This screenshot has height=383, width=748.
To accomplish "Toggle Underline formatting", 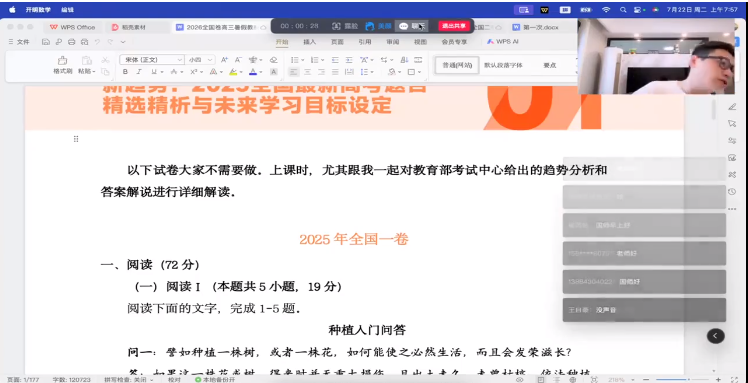I will (154, 72).
